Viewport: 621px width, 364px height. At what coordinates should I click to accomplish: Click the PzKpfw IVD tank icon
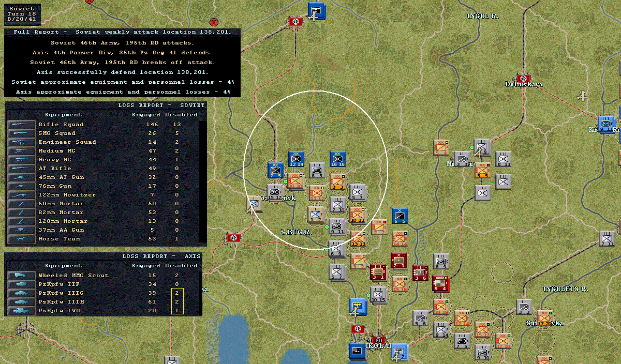pyautogui.click(x=21, y=310)
